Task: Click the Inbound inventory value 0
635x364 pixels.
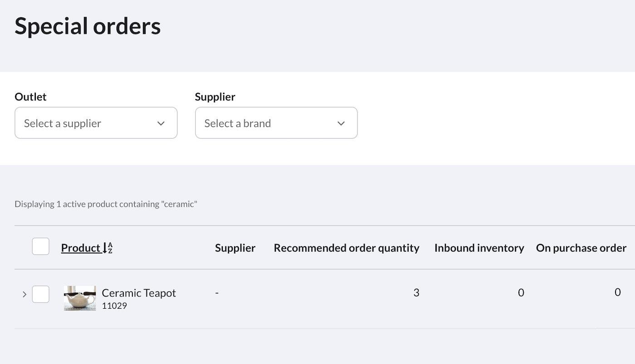Action: pos(521,293)
